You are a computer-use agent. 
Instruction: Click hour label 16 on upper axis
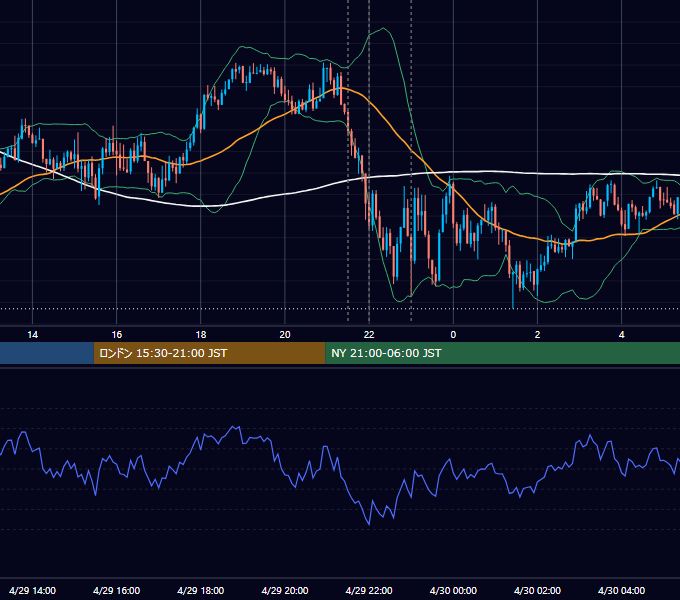[x=117, y=335]
